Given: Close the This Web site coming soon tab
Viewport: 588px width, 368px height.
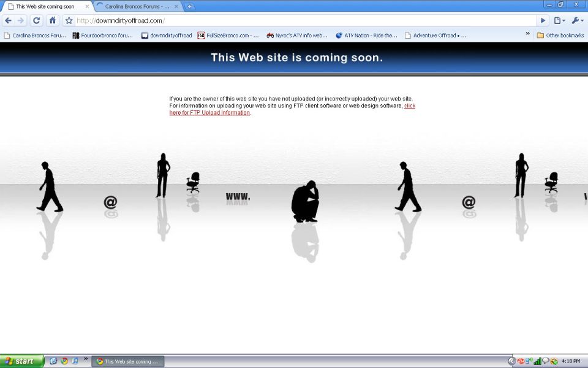Looking at the screenshot, I should [87, 6].
